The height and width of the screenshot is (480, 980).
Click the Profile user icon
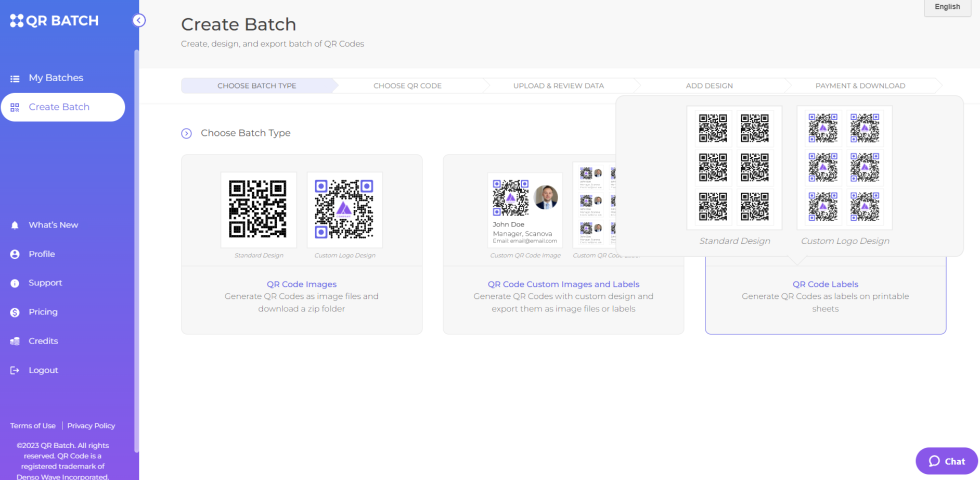15,254
